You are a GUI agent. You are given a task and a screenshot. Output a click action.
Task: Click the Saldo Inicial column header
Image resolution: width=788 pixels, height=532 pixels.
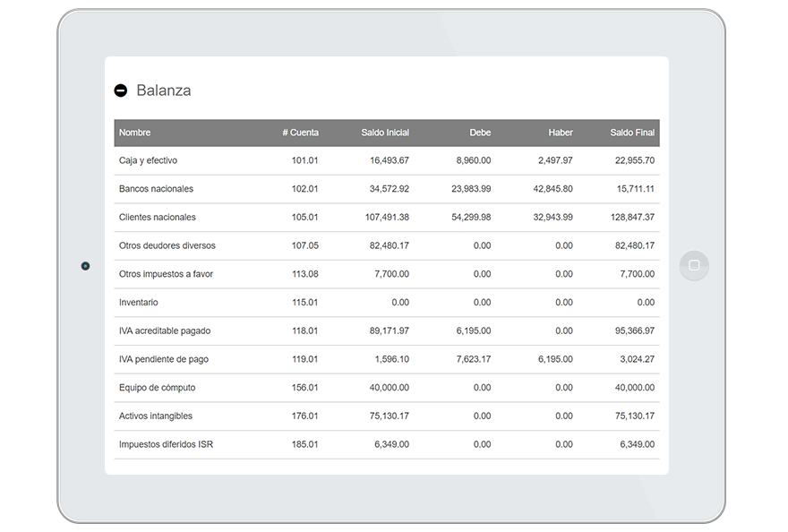click(x=385, y=133)
